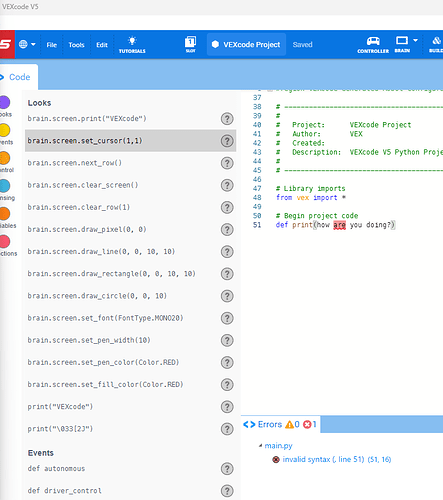443x500 pixels.
Task: Select brain.screen.next_row() command
Action: coord(75,163)
